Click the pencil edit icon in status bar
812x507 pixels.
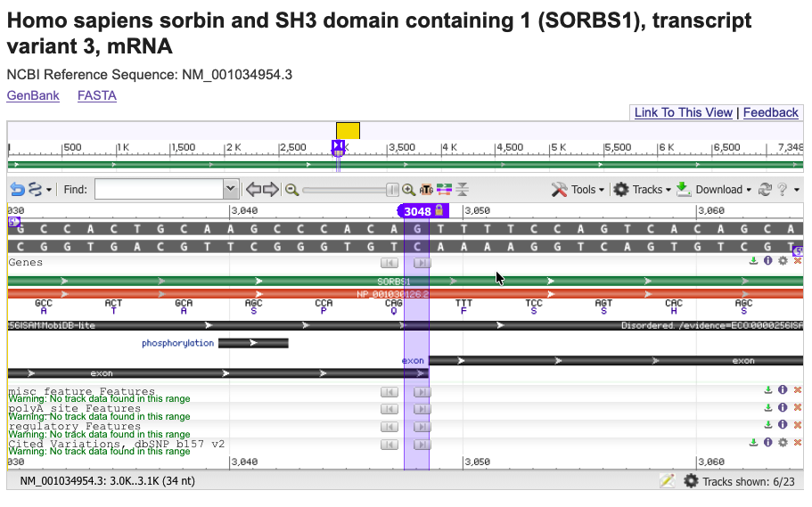click(x=667, y=481)
